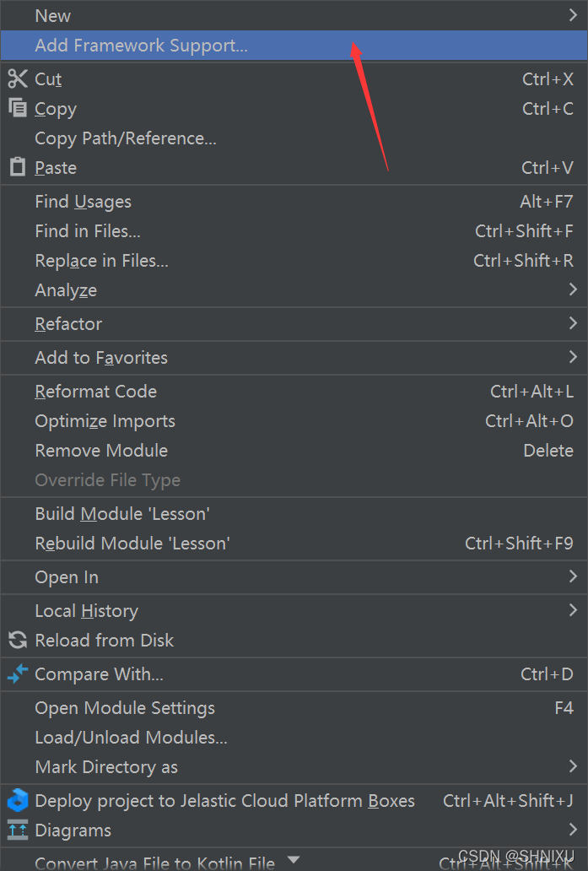
Task: Click the Compare With arrows icon
Action: pos(17,674)
